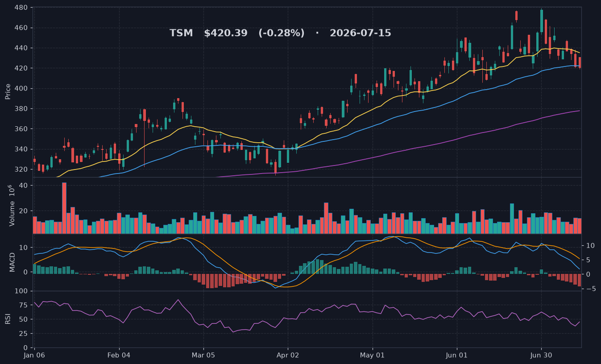Click the RSI axis label
Screen dimensions: 601x364
pyautogui.click(x=8, y=319)
